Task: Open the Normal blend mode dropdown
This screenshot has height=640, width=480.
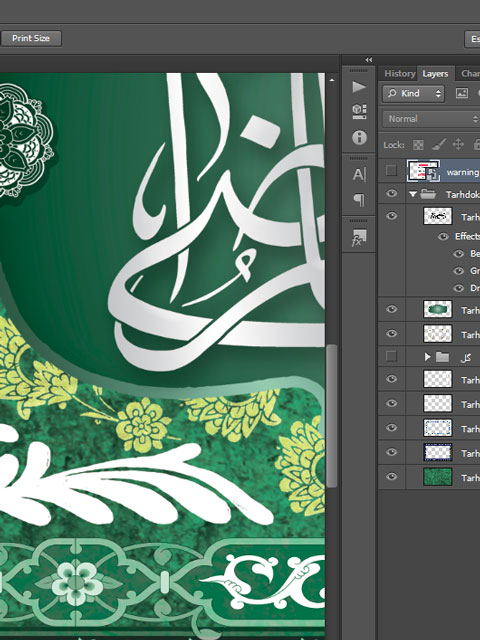Action: tap(431, 119)
